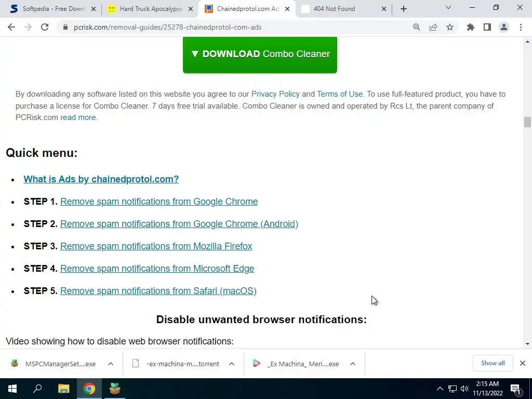Open Step 5 Safari (macOS) removal link
Image resolution: width=532 pixels, height=399 pixels.
pyautogui.click(x=158, y=291)
